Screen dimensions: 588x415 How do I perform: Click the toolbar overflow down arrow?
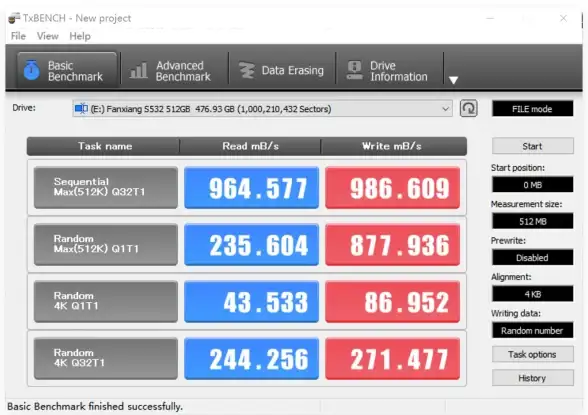pyautogui.click(x=453, y=80)
